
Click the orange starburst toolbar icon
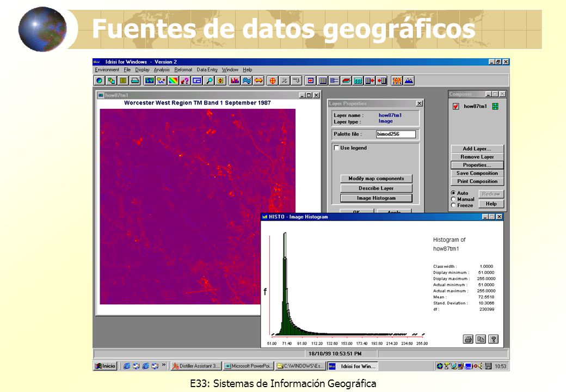(397, 81)
